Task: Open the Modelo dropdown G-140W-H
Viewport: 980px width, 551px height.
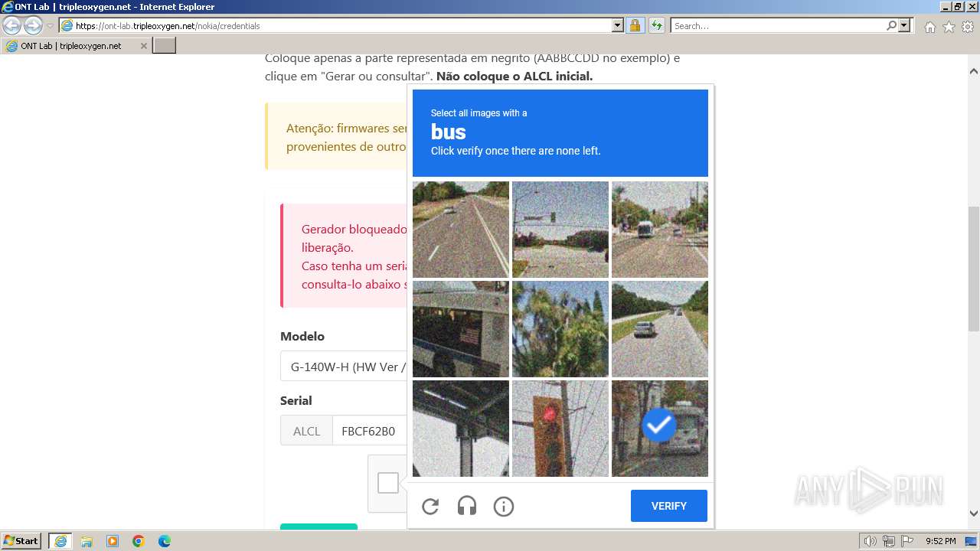Action: click(x=344, y=367)
